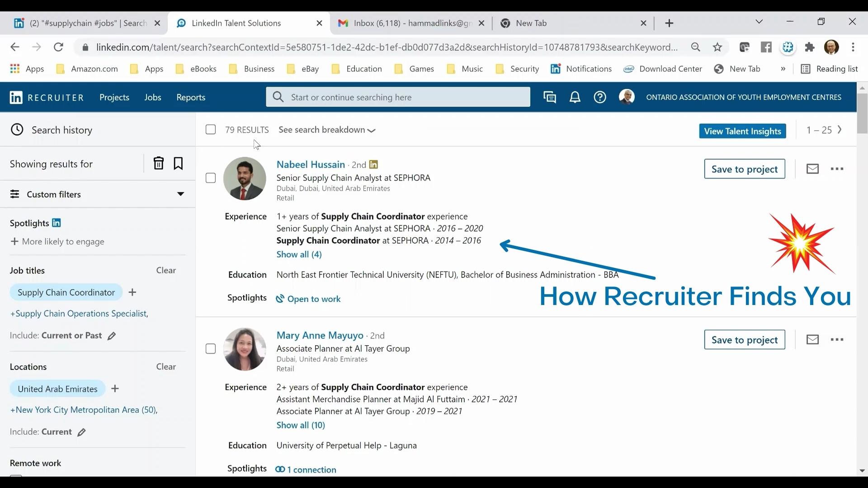Go back with browser back arrow
Image resolution: width=868 pixels, height=488 pixels.
pos(15,47)
